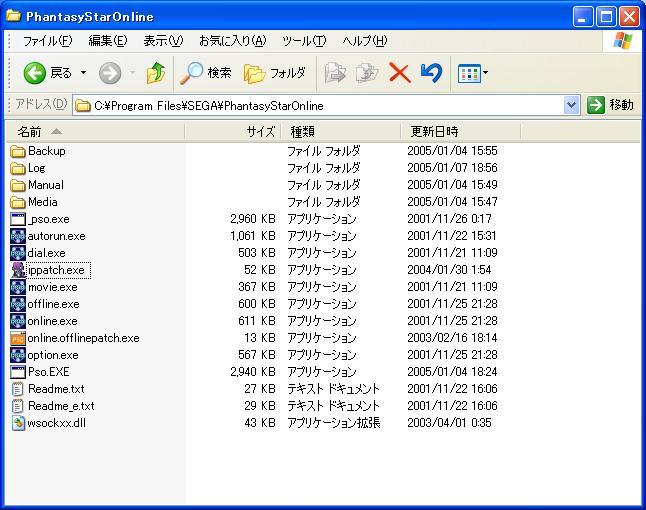Click the red X Delete toolbar icon
This screenshot has width=646, height=510.
pyautogui.click(x=399, y=73)
